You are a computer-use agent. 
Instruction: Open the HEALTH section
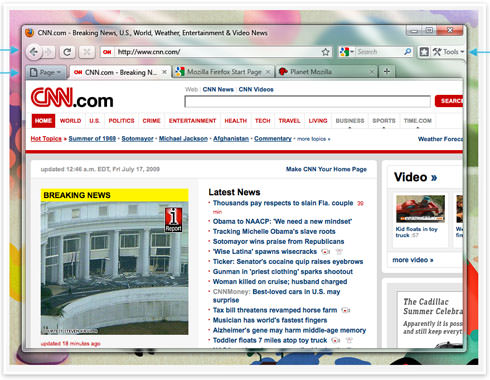(x=236, y=121)
